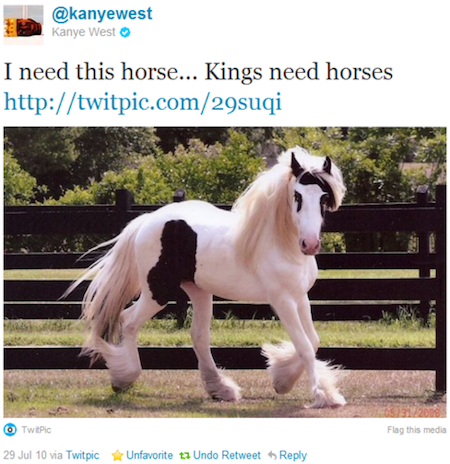Screen dimensions: 450x464
Task: Open the horse photo in the tweet
Action: pos(225,272)
